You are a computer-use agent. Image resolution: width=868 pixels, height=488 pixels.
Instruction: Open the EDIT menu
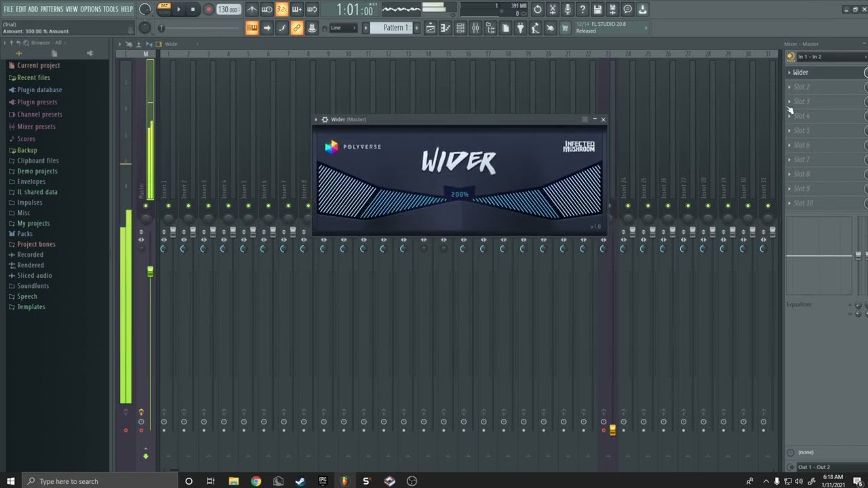pyautogui.click(x=21, y=9)
